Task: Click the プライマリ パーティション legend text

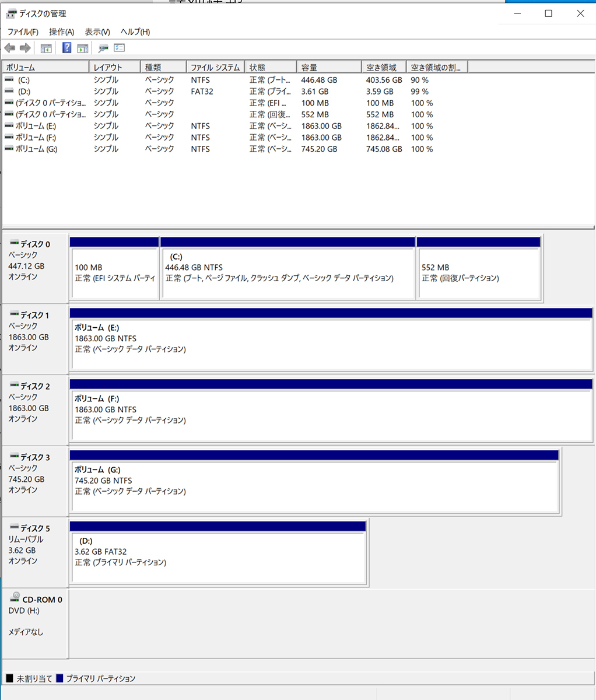Action: point(100,679)
